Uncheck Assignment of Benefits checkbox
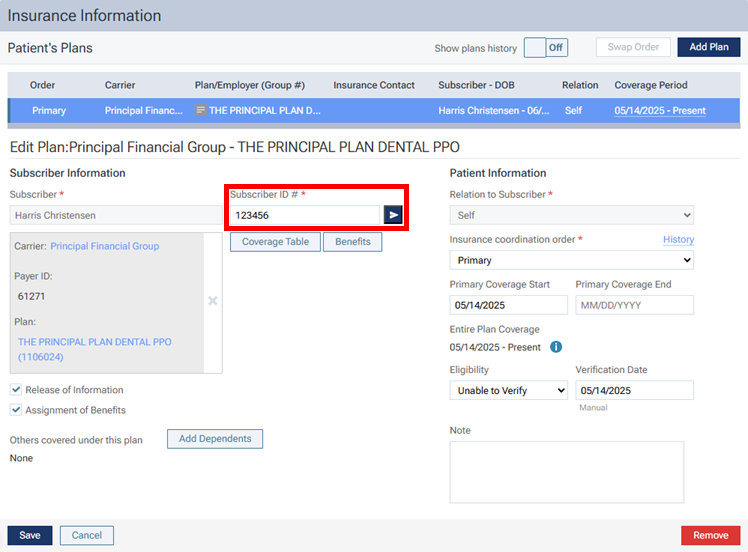Viewport: 748px width, 552px height. (16, 410)
